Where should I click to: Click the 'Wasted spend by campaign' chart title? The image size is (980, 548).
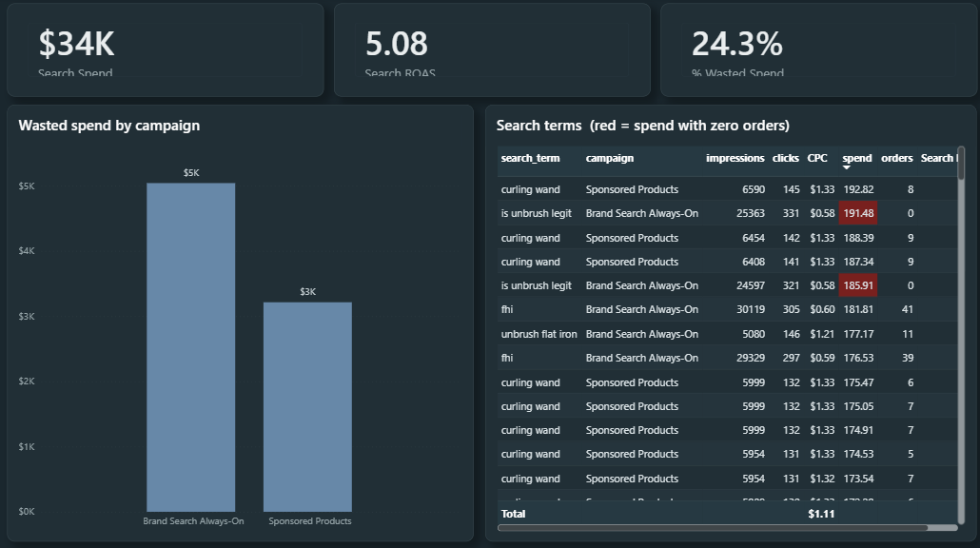109,126
